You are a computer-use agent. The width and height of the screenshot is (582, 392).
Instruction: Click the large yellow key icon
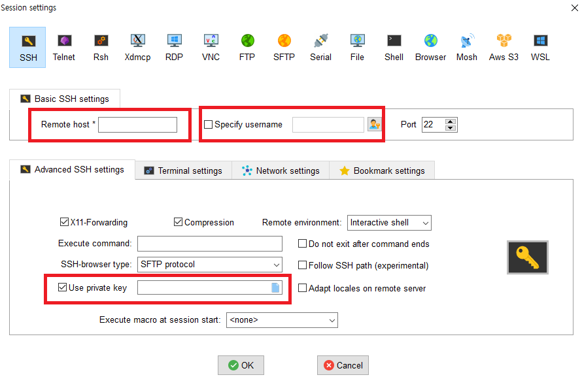(x=528, y=257)
